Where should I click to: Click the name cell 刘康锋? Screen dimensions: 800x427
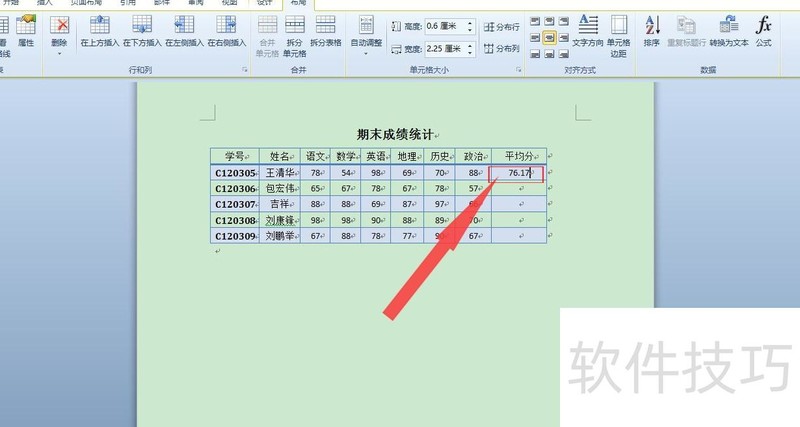pos(280,220)
